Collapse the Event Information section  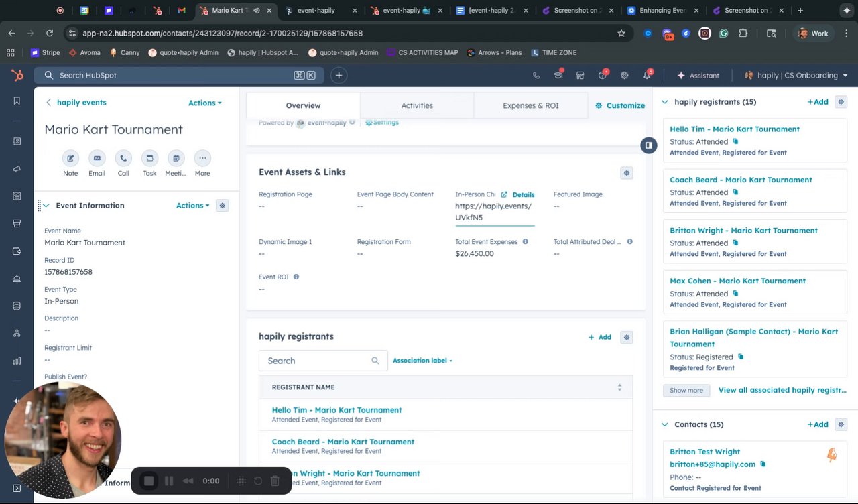[x=46, y=206]
